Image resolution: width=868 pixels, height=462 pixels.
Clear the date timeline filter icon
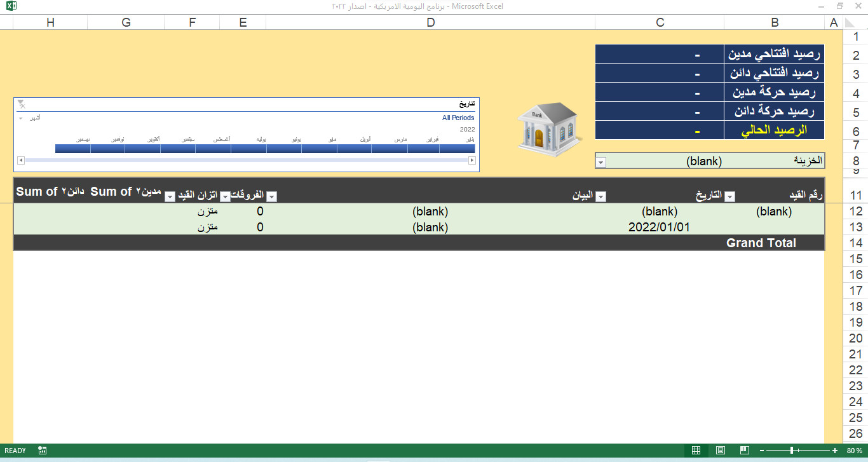click(x=21, y=104)
